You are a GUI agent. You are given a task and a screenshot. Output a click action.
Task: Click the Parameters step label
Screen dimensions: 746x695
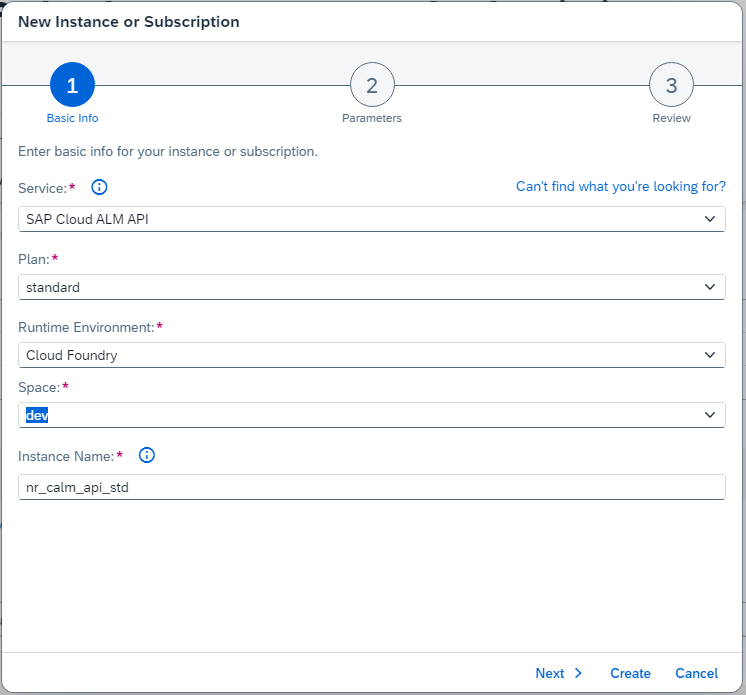(x=372, y=118)
